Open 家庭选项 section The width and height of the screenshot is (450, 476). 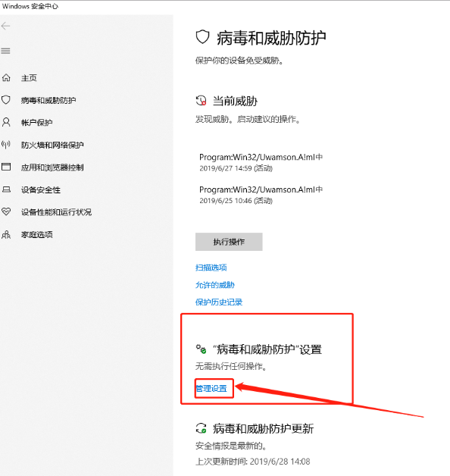click(36, 234)
